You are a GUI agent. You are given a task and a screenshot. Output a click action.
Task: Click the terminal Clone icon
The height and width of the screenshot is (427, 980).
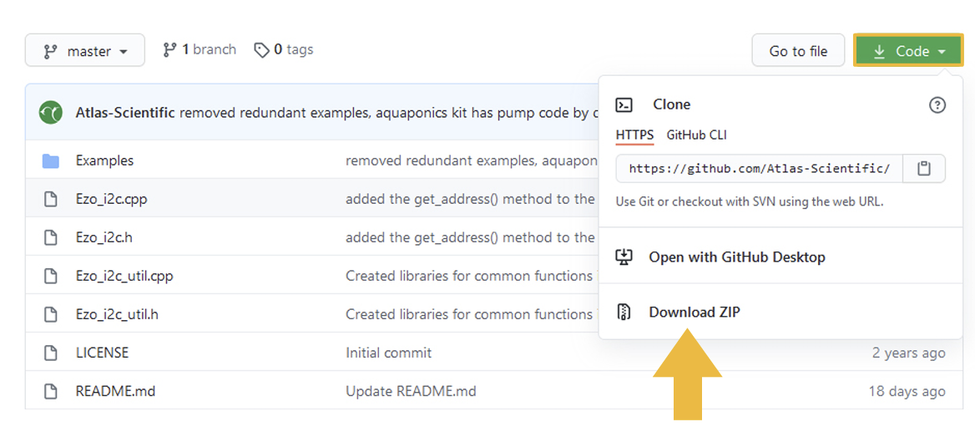(x=624, y=104)
